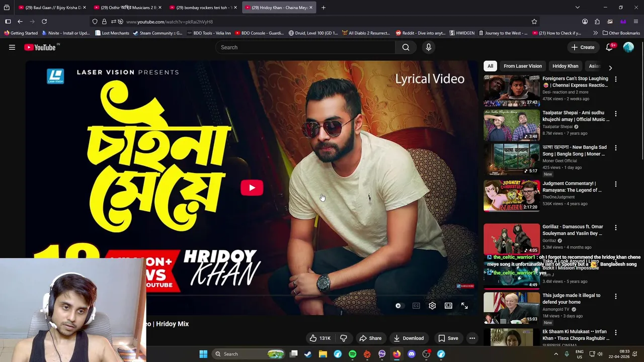
Task: Focus the YouTube search field
Action: [305, 47]
